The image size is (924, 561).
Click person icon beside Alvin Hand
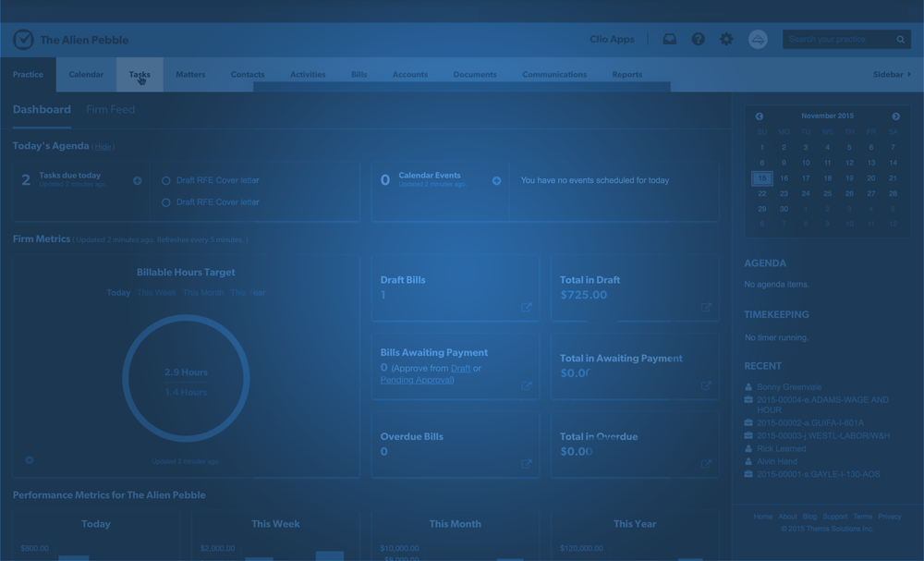pos(748,461)
